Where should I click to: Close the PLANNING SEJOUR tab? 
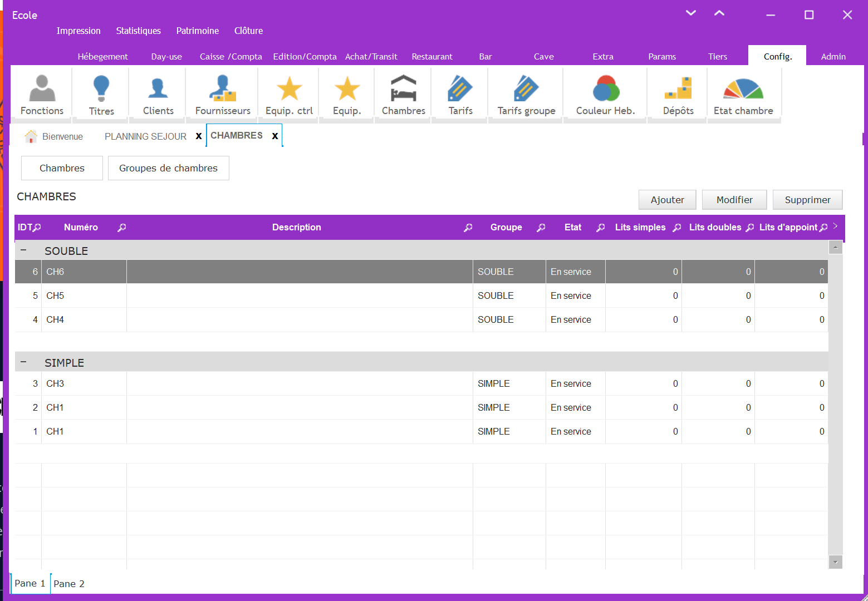pos(199,136)
